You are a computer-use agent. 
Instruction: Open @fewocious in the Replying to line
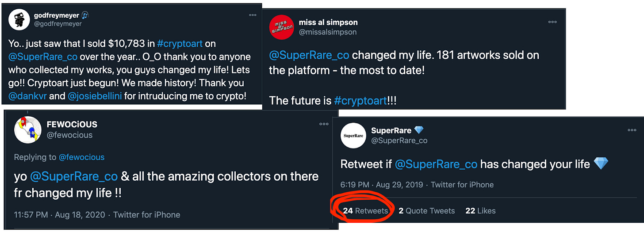point(81,157)
